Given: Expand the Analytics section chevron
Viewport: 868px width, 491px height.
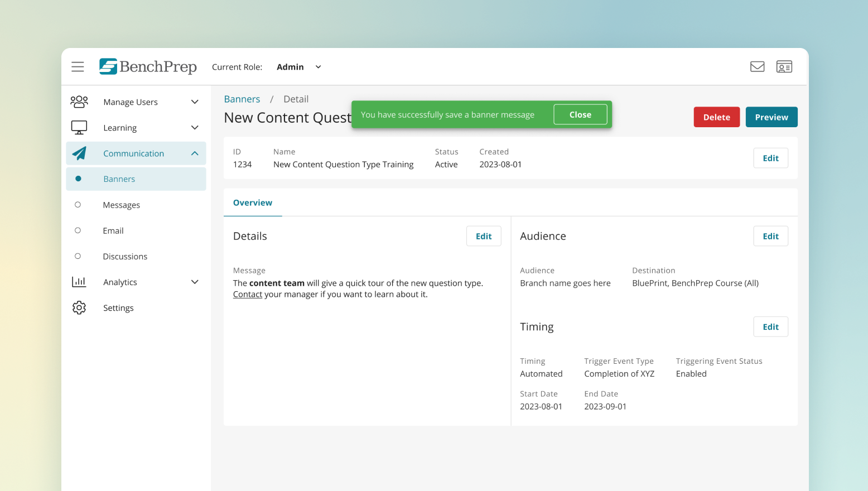Looking at the screenshot, I should [x=195, y=282].
